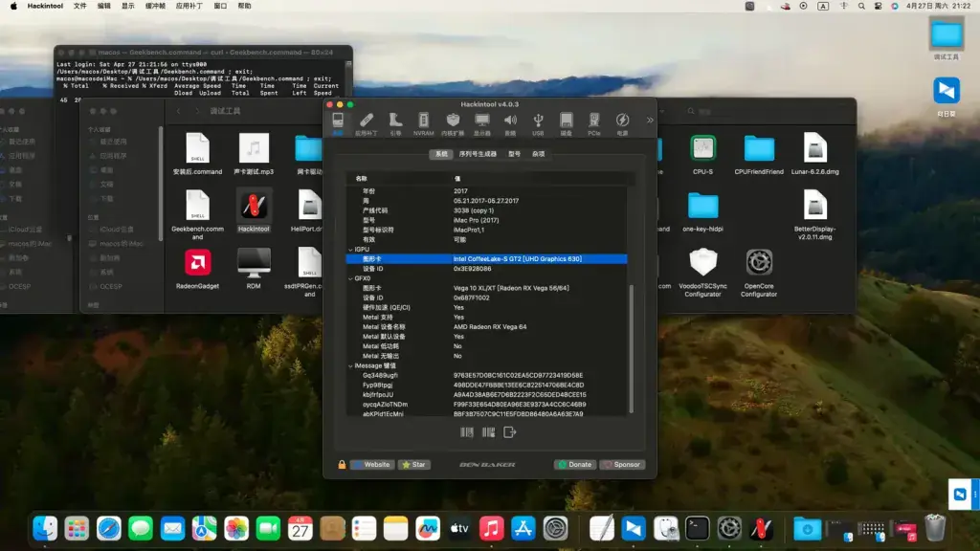This screenshot has height=551, width=980.
Task: Open the 窗口 menu in menu bar
Action: 221,7
